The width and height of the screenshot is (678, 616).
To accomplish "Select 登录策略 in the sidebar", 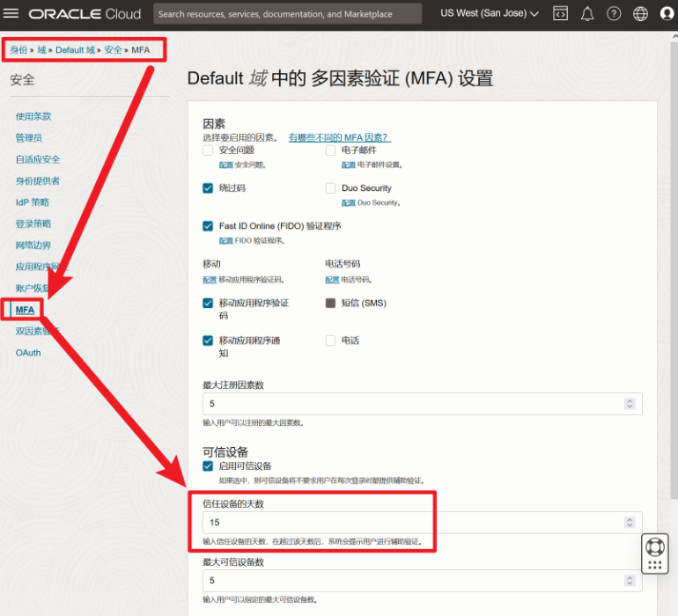I will point(33,224).
